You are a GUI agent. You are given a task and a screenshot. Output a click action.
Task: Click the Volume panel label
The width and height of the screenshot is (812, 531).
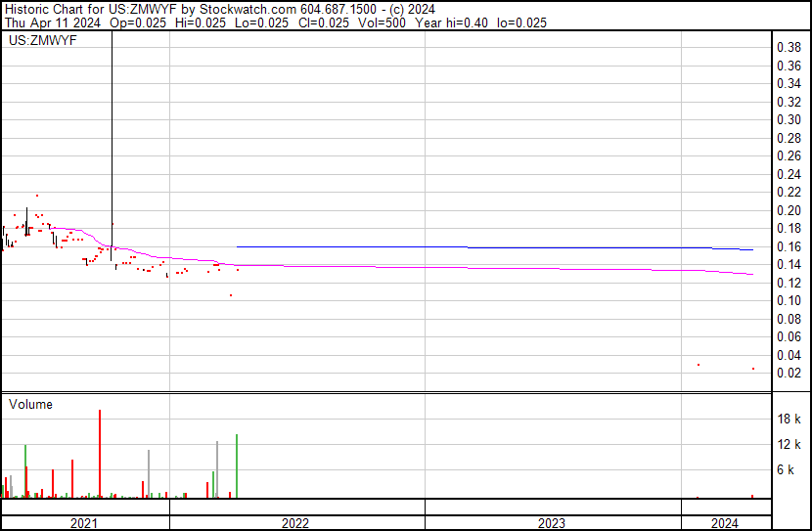(30, 404)
